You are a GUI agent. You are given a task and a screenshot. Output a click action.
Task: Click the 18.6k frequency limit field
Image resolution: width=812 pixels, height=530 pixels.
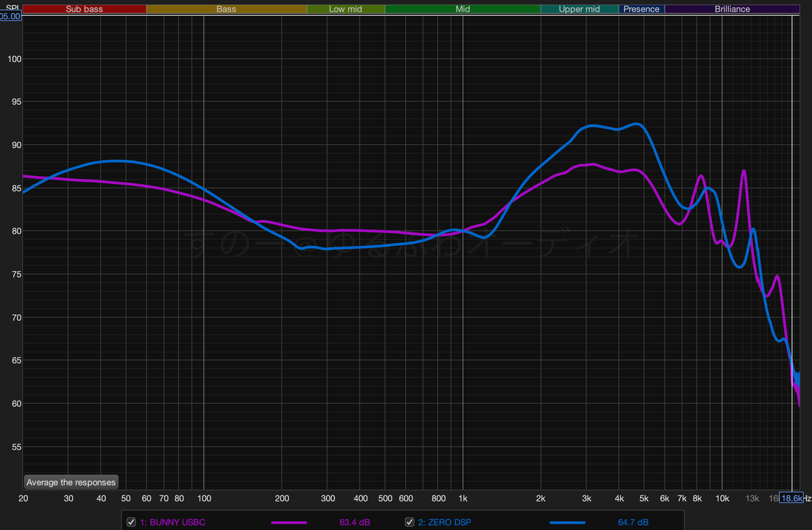click(x=791, y=498)
